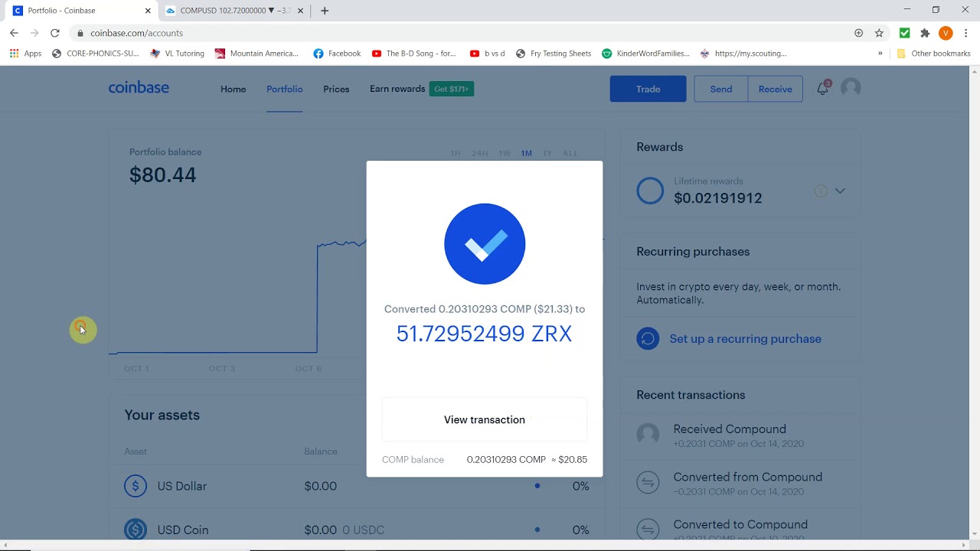Screen dimensions: 980x551
Task: Open the user profile avatar
Action: click(x=851, y=88)
